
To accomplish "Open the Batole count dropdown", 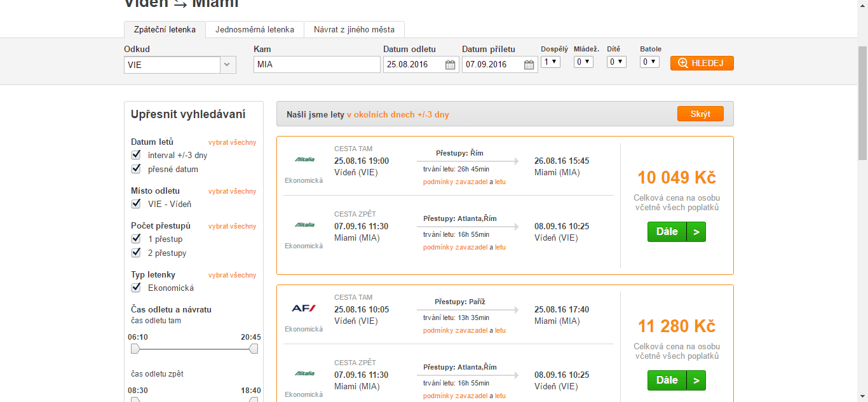I will pos(649,62).
